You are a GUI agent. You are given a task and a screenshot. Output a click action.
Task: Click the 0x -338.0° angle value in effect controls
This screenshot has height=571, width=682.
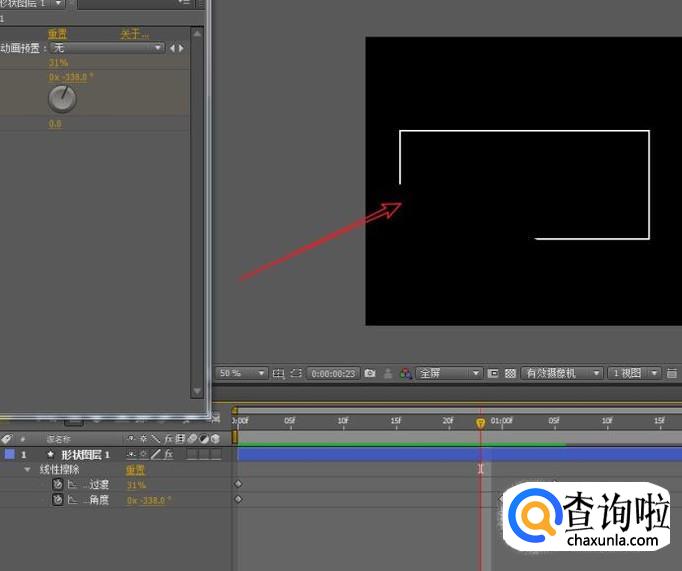[70, 77]
